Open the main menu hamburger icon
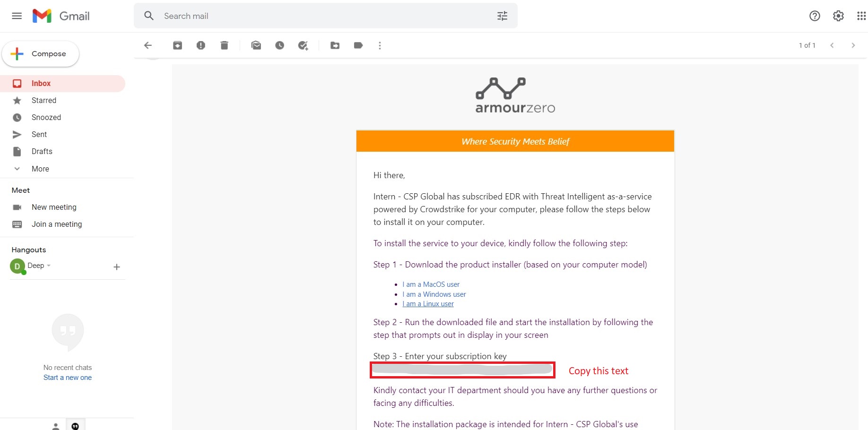 coord(17,16)
